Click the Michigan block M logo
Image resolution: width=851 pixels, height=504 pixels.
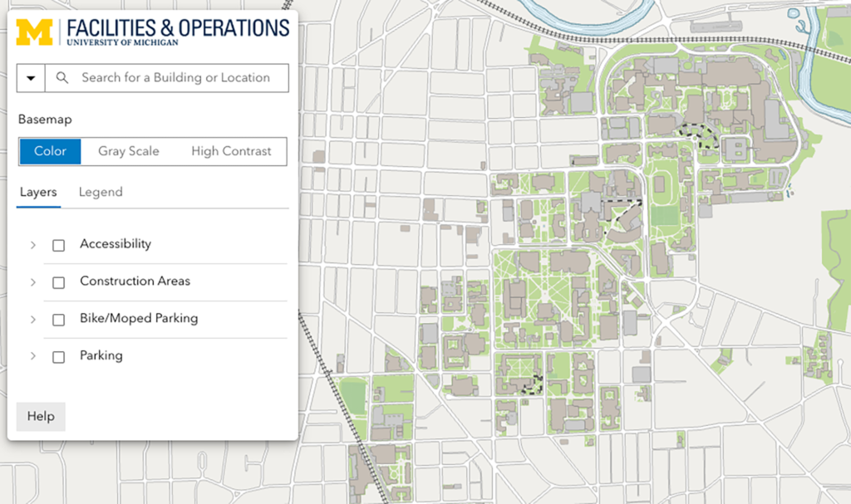coord(34,32)
